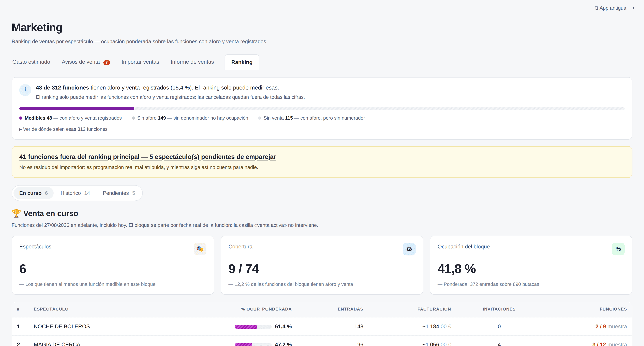Open the 41 funciones fuera del ranking link
644x346 pixels.
(x=148, y=157)
